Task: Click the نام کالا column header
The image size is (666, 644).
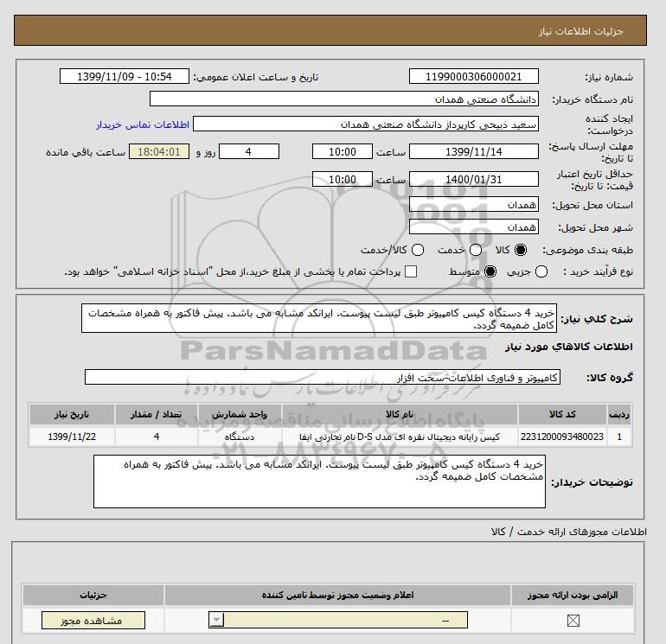Action: [x=400, y=414]
